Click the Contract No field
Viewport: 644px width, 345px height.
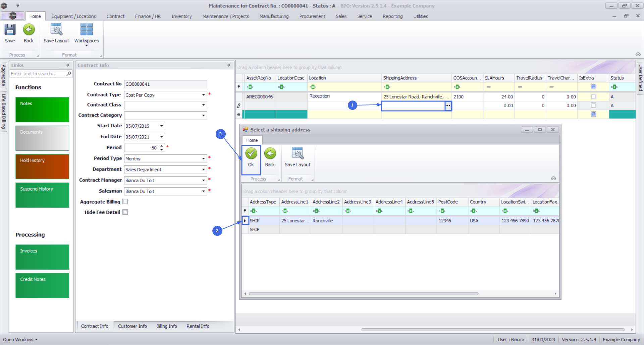click(165, 84)
